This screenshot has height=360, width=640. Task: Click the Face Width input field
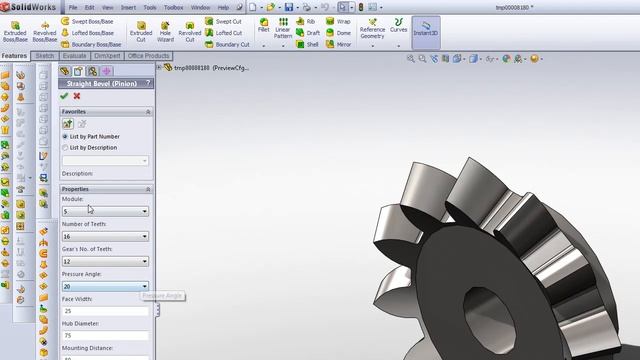click(x=105, y=311)
